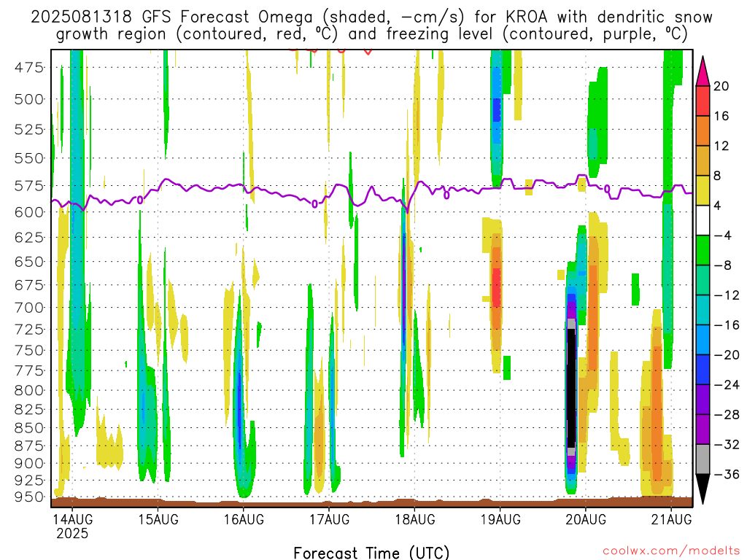Select the white -4 to 4 colorbar swatch
The height and width of the screenshot is (560, 747).
coord(703,220)
